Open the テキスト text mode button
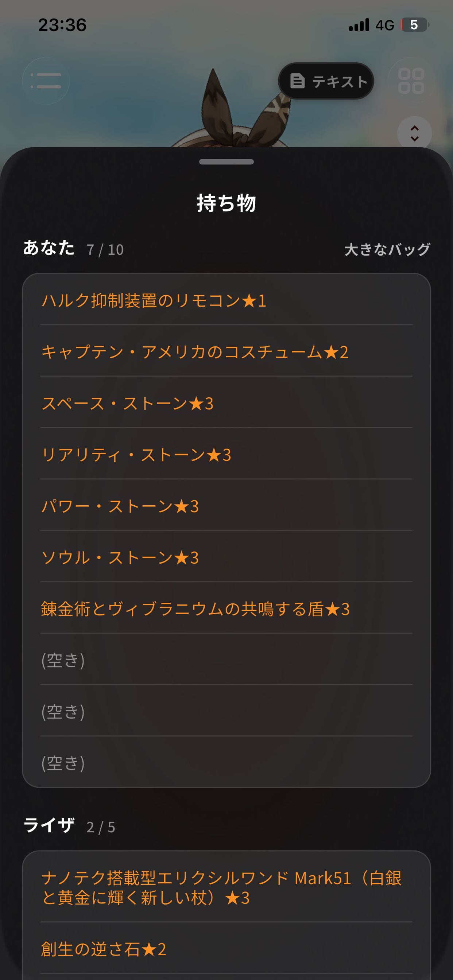Viewport: 453px width, 980px height. (326, 81)
